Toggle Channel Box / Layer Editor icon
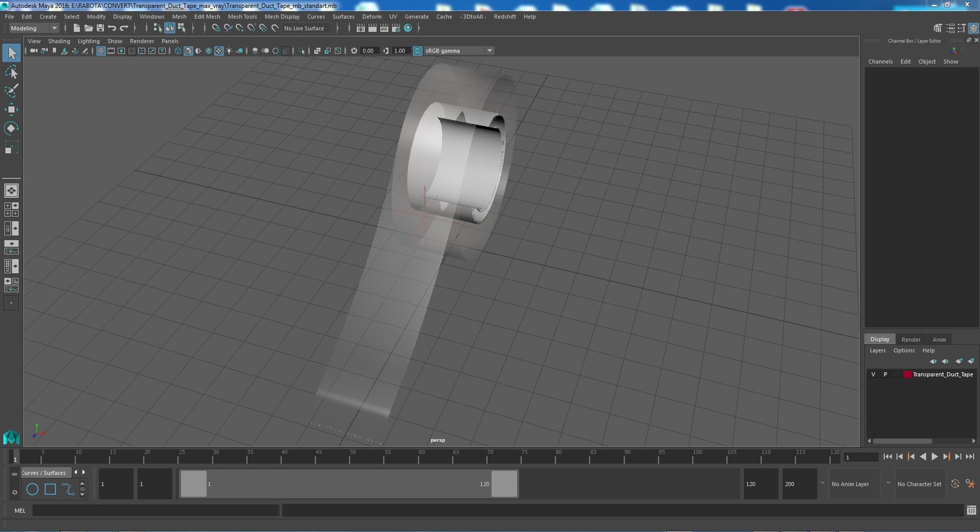This screenshot has height=532, width=980. (973, 28)
